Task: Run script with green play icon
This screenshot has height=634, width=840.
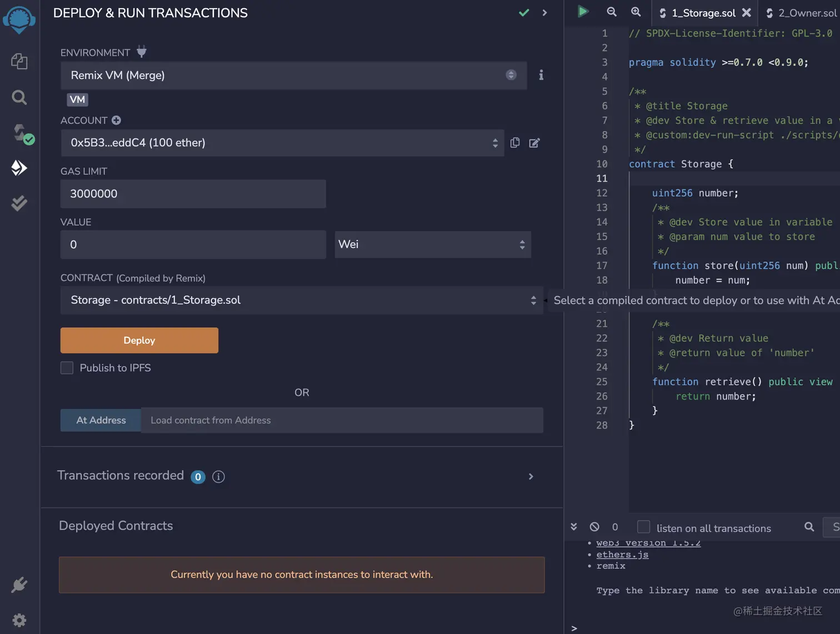Action: click(583, 12)
